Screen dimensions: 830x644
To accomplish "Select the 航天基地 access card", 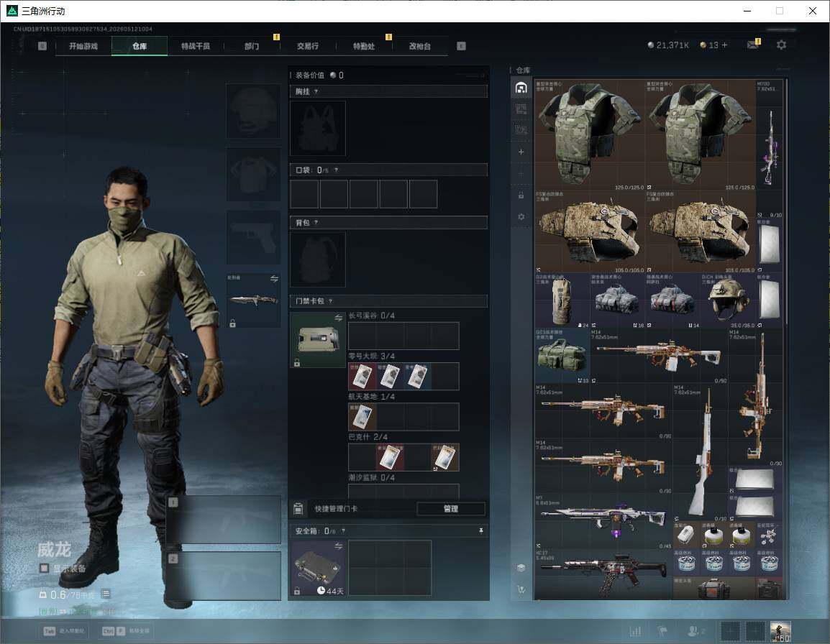I will coord(362,416).
